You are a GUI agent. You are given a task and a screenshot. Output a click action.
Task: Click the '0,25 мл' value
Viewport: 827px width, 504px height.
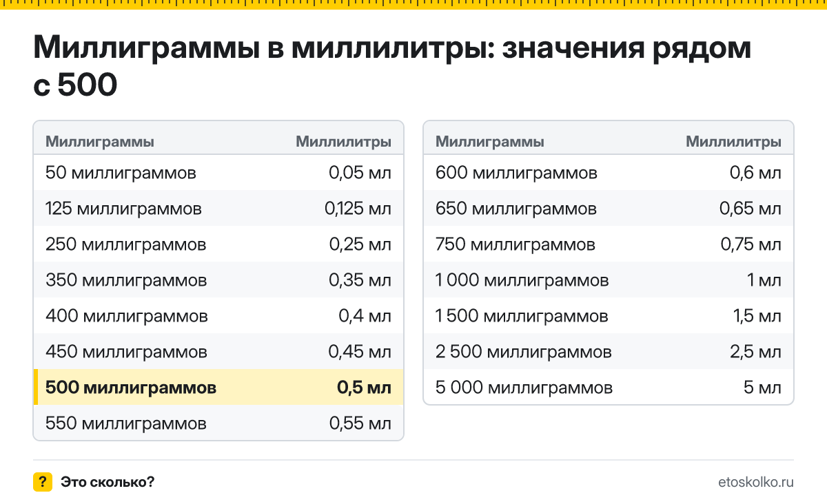360,244
